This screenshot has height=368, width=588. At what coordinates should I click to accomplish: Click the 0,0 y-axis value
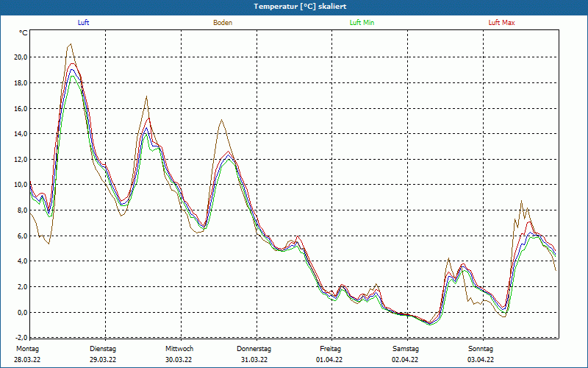[x=22, y=312]
